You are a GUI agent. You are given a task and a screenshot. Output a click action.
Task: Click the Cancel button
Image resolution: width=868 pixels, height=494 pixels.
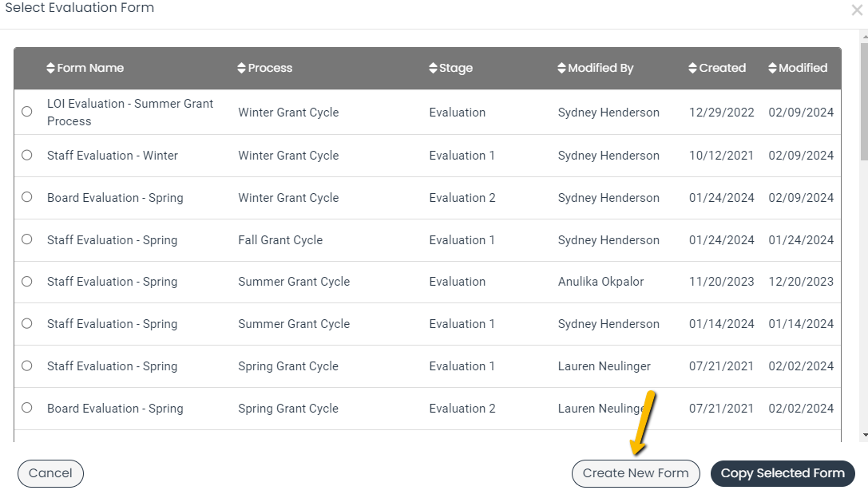coord(50,473)
